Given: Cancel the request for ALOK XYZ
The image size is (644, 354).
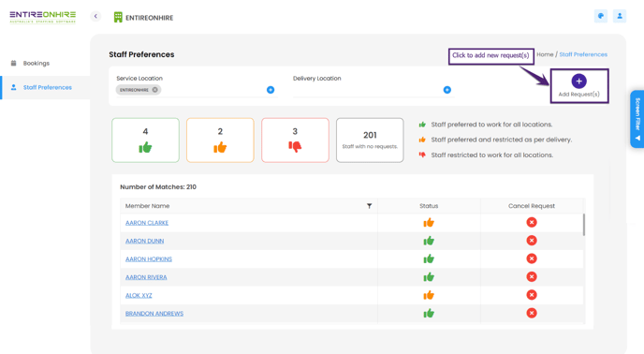Looking at the screenshot, I should [532, 295].
